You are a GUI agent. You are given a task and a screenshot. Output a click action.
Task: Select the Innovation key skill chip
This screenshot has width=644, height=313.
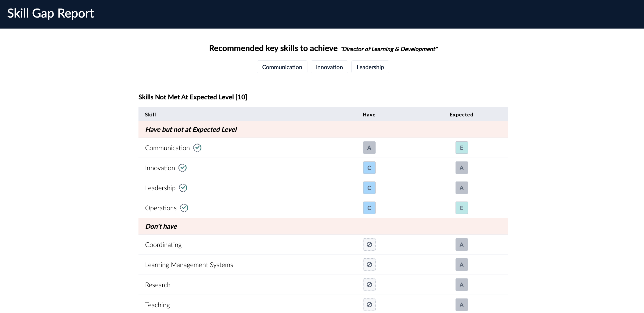coord(329,67)
